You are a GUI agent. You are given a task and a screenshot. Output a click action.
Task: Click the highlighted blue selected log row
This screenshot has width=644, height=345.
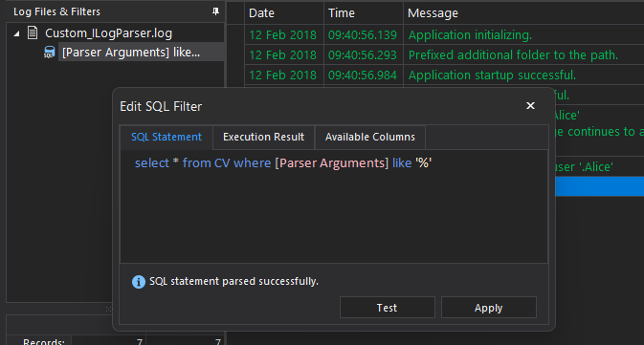pyautogui.click(x=599, y=186)
